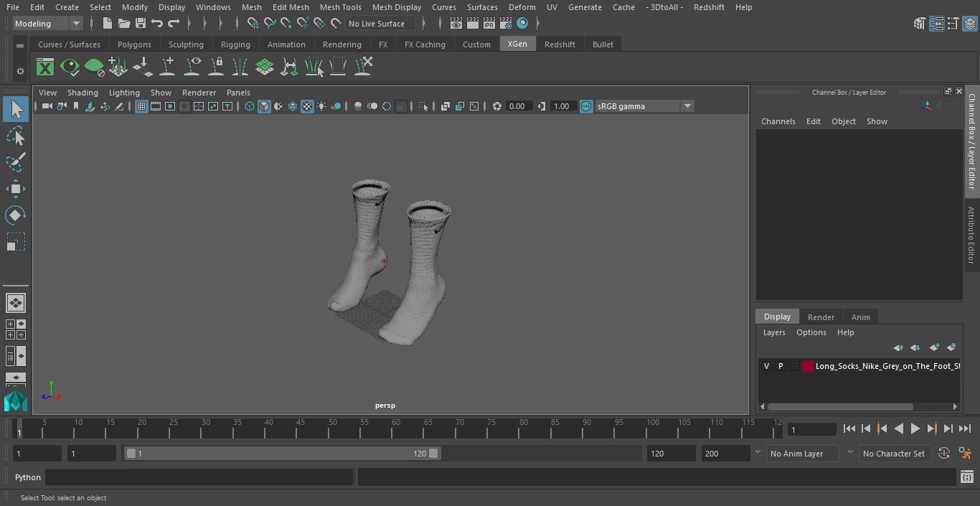Click the move layer up icon

tap(898, 347)
